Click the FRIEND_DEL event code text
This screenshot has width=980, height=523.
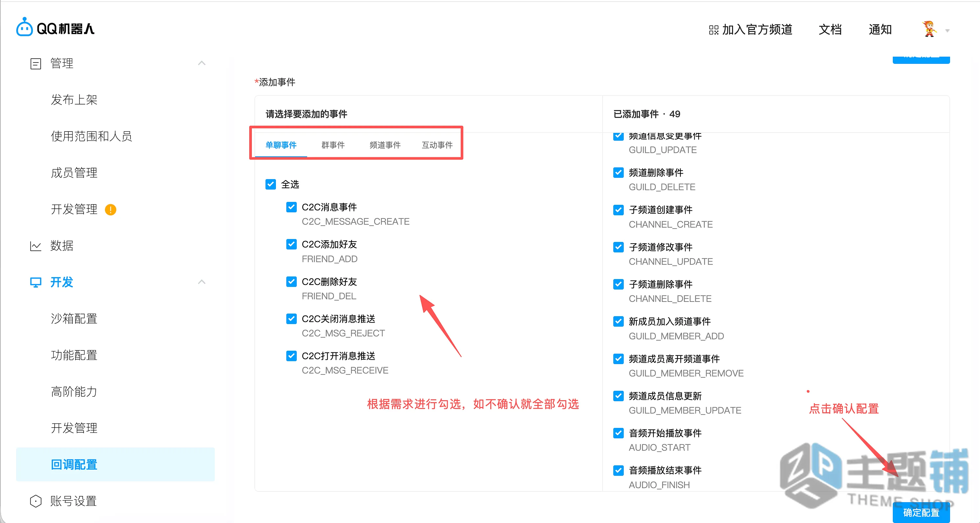click(x=329, y=296)
